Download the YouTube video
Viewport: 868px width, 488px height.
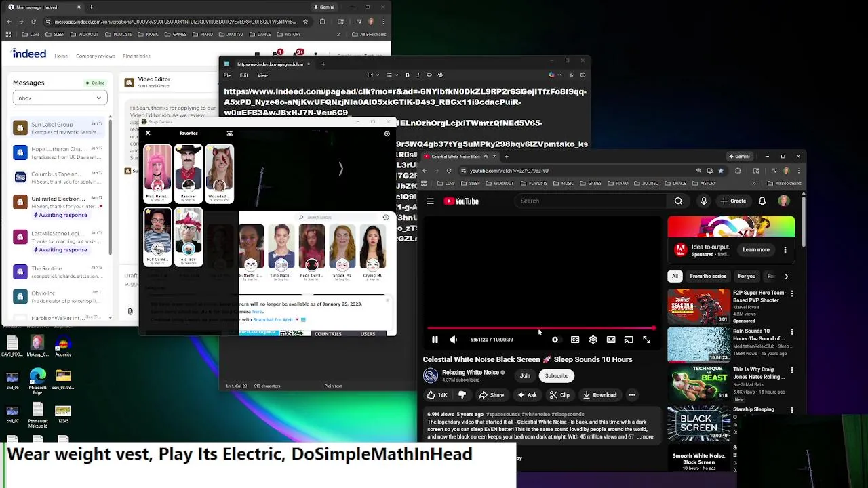pos(599,395)
